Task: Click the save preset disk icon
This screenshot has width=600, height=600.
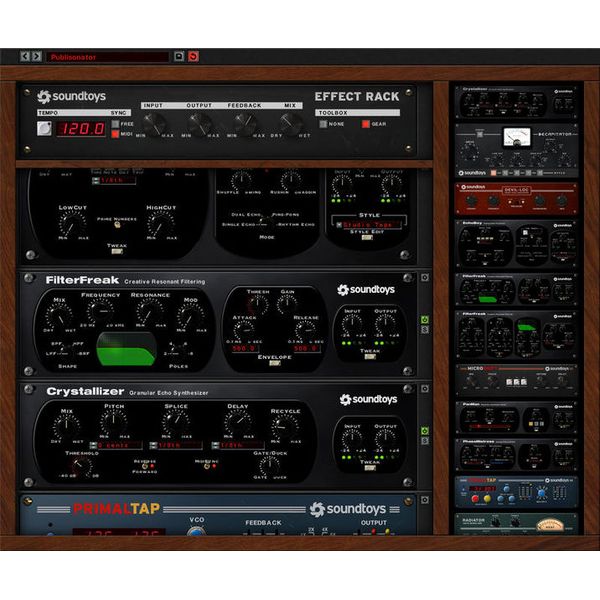Action: click(x=179, y=57)
